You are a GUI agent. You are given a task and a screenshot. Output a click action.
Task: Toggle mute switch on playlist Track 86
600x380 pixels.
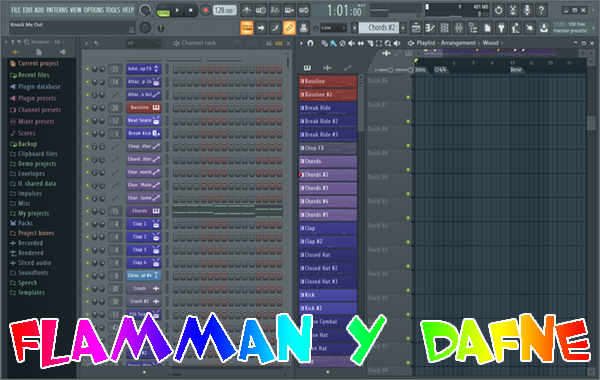[x=408, y=97]
